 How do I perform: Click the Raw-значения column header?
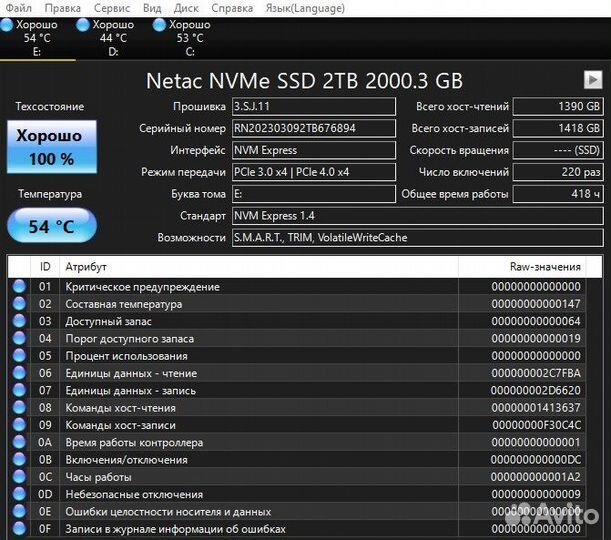click(x=522, y=267)
